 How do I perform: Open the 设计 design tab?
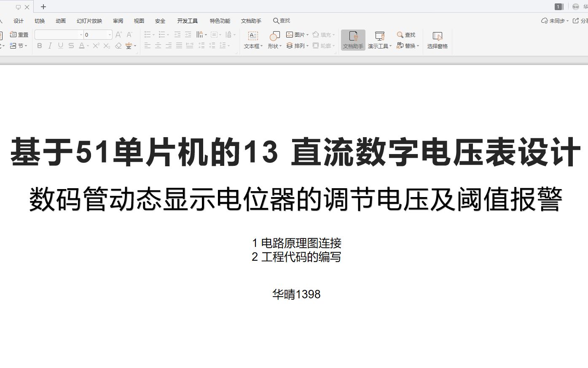[x=19, y=21]
